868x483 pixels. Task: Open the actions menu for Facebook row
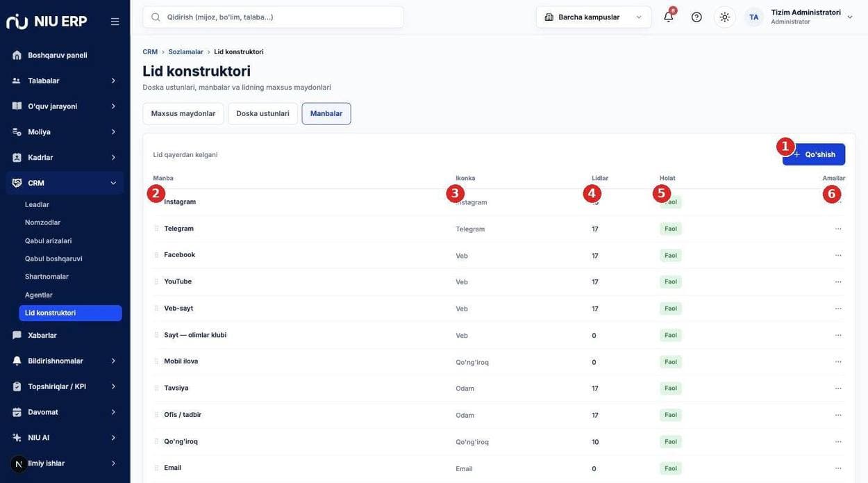coord(838,255)
